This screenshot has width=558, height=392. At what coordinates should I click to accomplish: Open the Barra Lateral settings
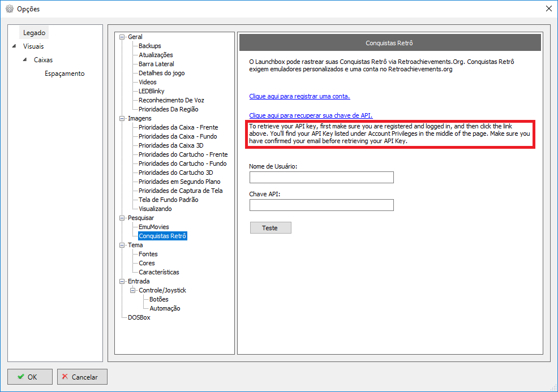coord(156,64)
